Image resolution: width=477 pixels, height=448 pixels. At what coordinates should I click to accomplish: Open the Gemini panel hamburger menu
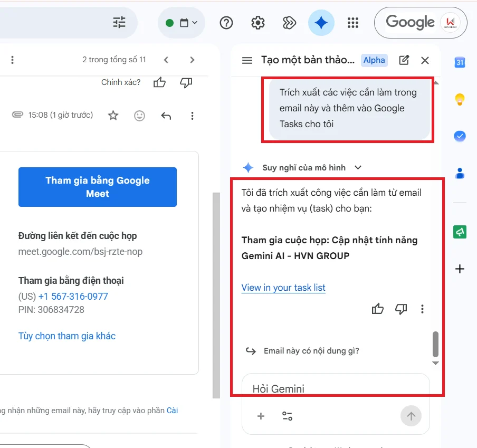pos(247,60)
